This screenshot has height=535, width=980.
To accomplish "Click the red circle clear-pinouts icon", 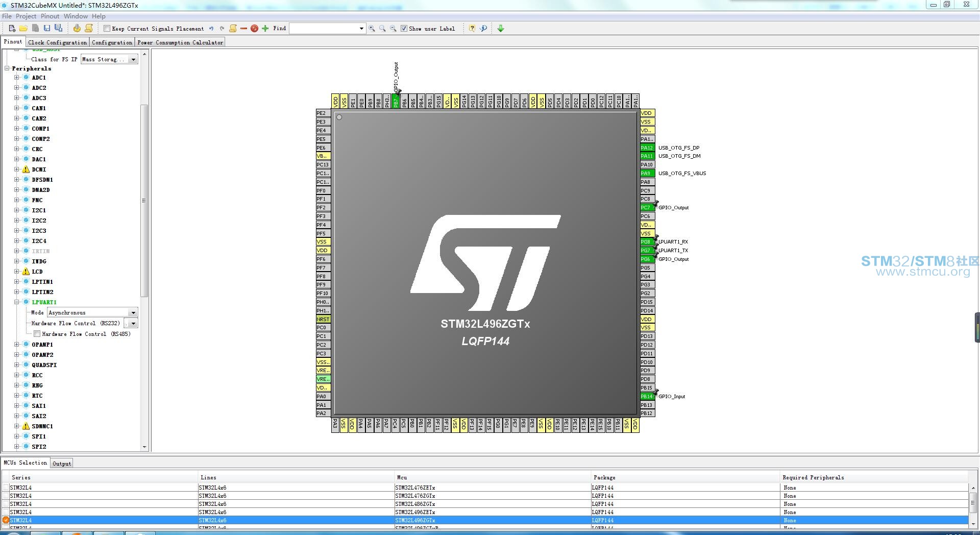I will click(x=254, y=29).
